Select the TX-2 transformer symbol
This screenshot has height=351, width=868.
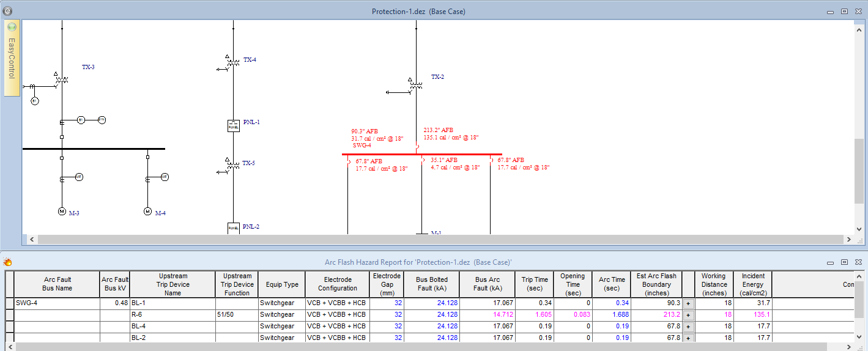pos(416,84)
